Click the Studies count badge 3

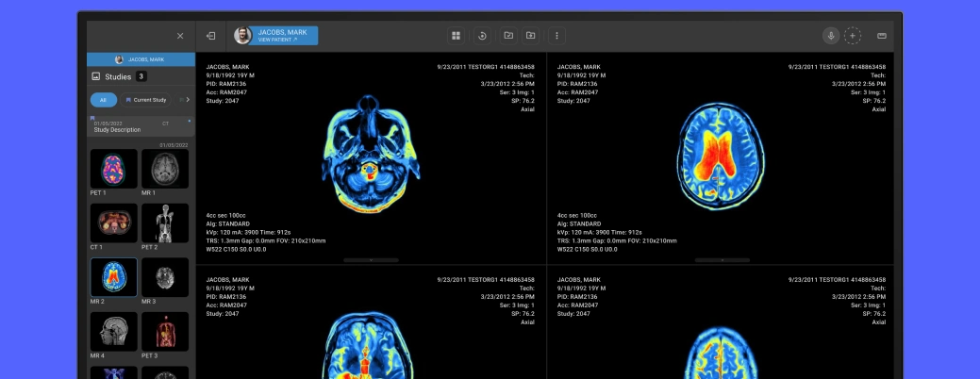(x=141, y=76)
